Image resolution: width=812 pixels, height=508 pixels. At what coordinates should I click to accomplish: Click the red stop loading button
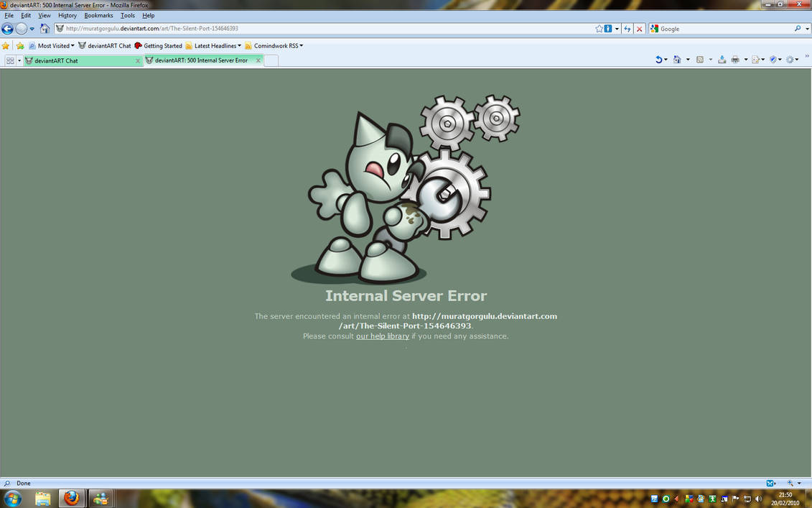coord(639,29)
